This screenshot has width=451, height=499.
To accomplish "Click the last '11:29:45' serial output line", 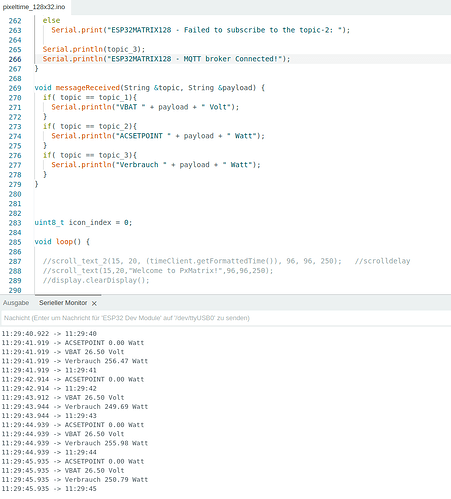I will (x=49, y=489).
